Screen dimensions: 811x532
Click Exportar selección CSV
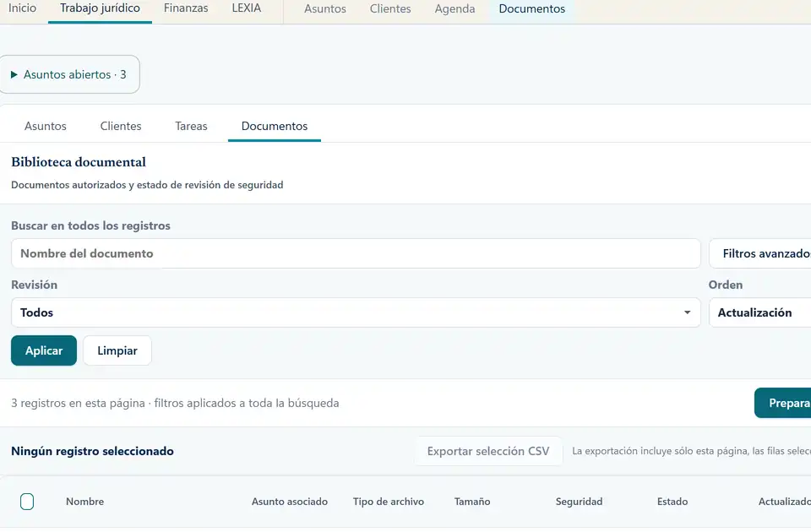coord(488,451)
